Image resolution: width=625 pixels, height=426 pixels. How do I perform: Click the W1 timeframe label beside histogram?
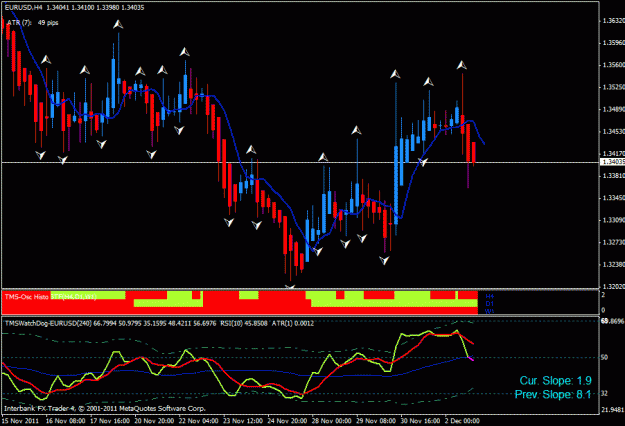(x=489, y=311)
